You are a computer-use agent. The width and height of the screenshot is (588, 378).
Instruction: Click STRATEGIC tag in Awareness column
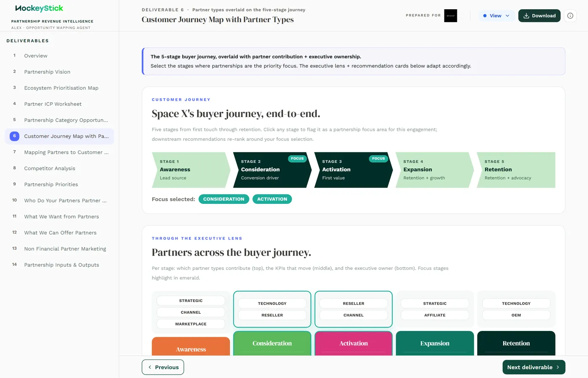(x=191, y=301)
